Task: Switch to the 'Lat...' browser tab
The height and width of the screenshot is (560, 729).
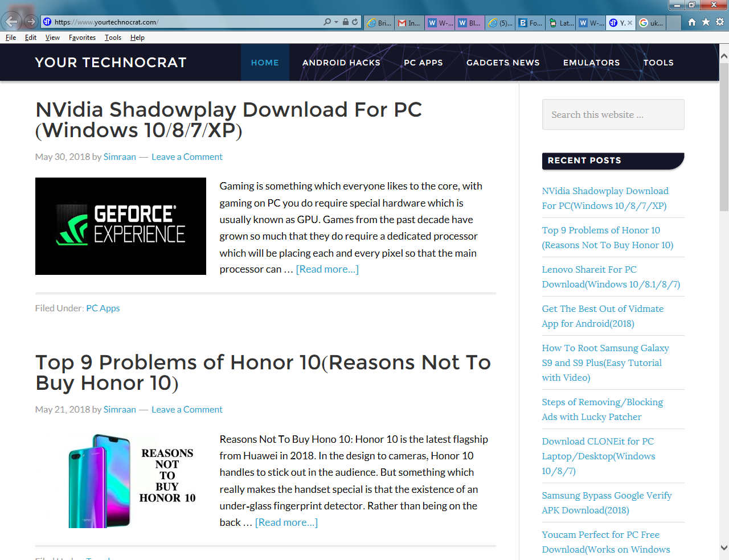Action: pyautogui.click(x=560, y=23)
